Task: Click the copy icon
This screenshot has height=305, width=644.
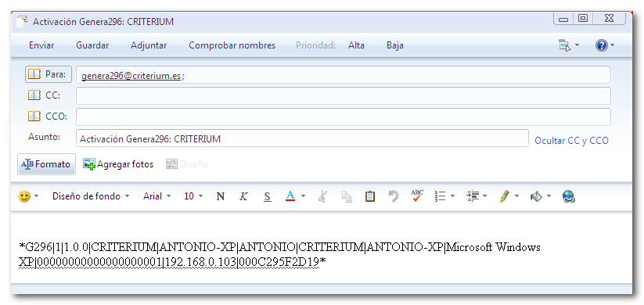Action: [347, 196]
